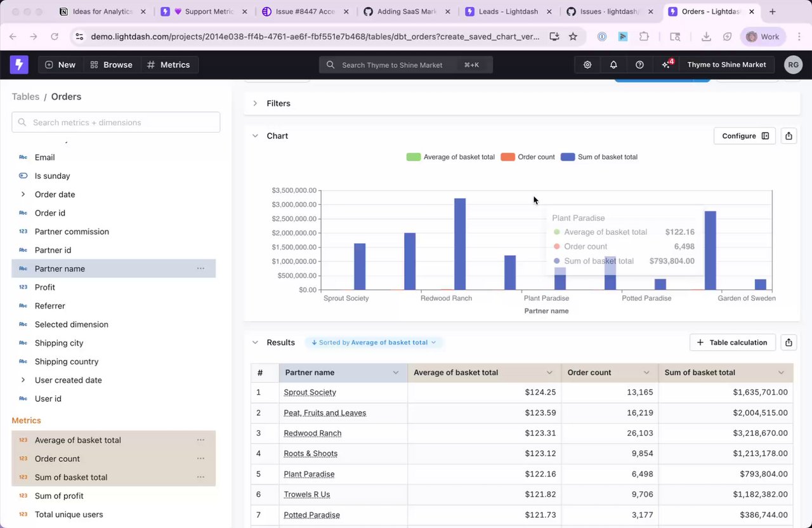Image resolution: width=812 pixels, height=528 pixels.
Task: Open the Sorted by Average of basket total dropdown
Action: click(x=374, y=343)
